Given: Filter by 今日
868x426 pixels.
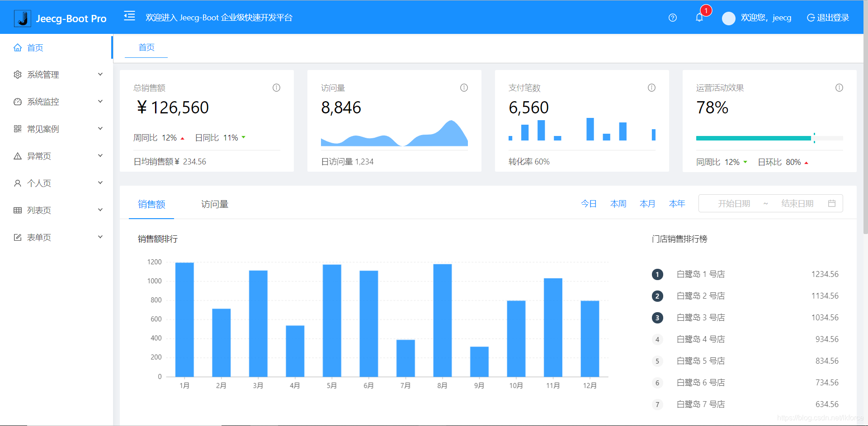Looking at the screenshot, I should [x=589, y=204].
